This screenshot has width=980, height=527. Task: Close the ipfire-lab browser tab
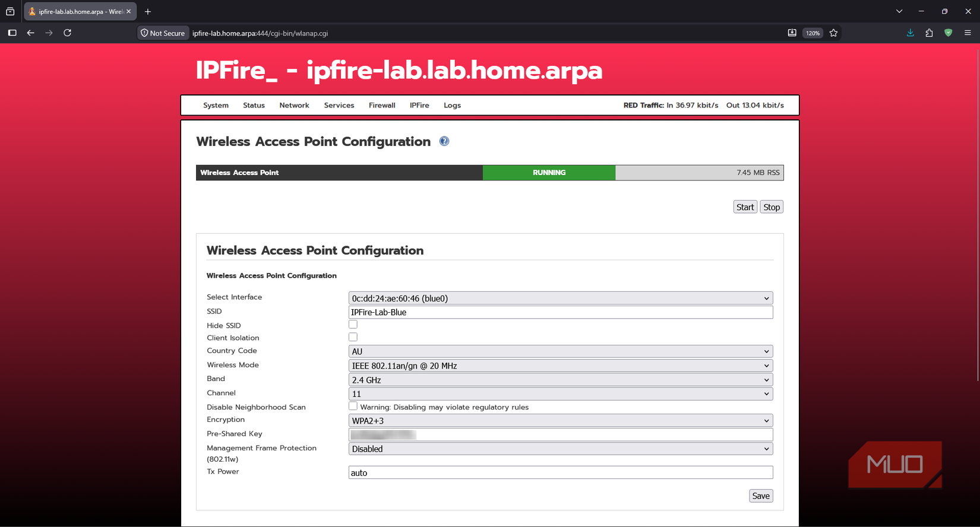point(128,11)
